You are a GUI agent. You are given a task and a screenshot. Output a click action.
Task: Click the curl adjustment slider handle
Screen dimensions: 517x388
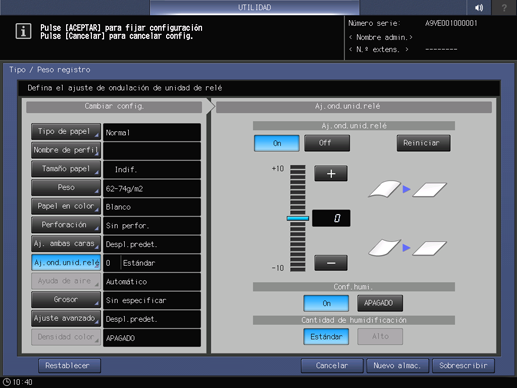pos(298,218)
